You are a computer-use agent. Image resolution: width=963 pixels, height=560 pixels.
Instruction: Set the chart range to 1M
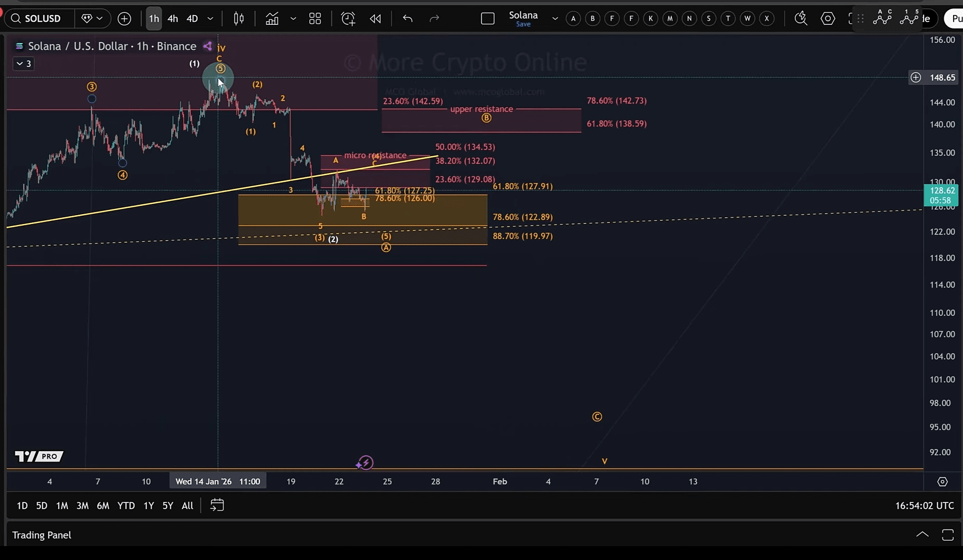coord(62,506)
